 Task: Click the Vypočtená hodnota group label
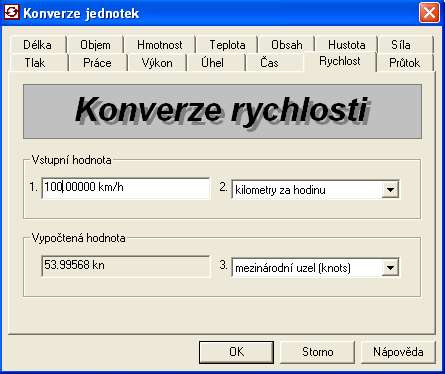79,238
